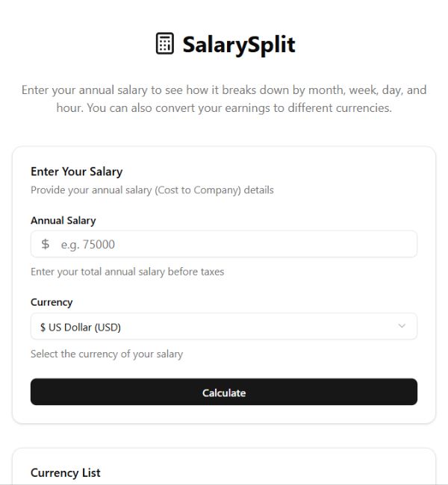The height and width of the screenshot is (485, 448).
Task: Click the SalarySplit title text
Action: [x=239, y=44]
